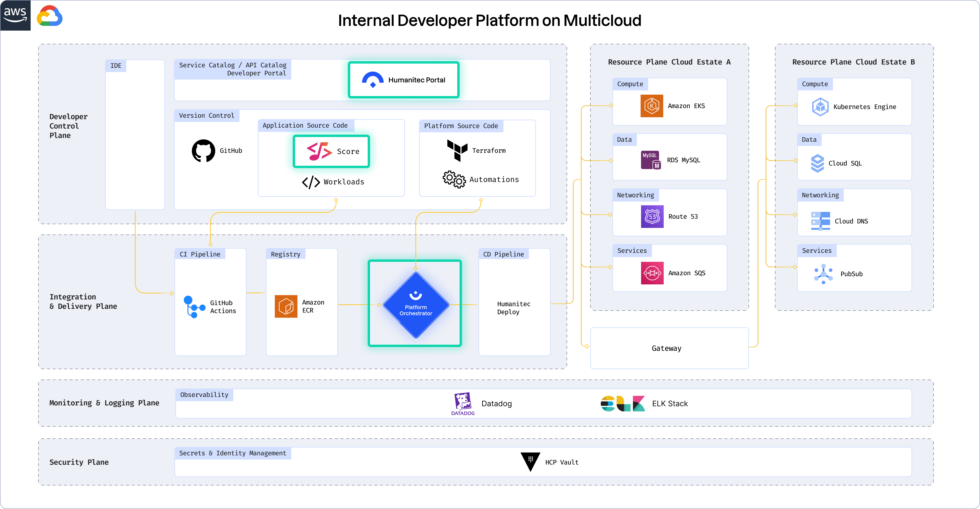Click the Datadog observability logo

point(463,403)
